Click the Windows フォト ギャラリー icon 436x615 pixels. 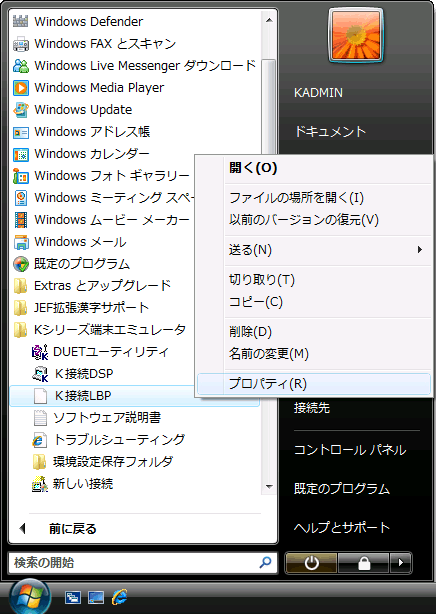tap(21, 176)
